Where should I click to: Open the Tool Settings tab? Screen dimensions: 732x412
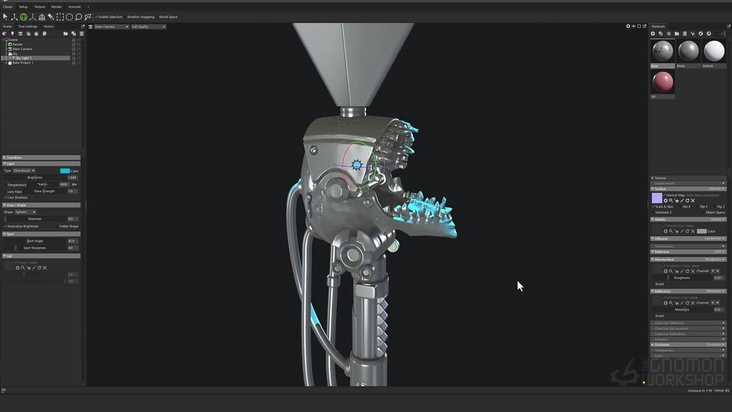tap(28, 27)
